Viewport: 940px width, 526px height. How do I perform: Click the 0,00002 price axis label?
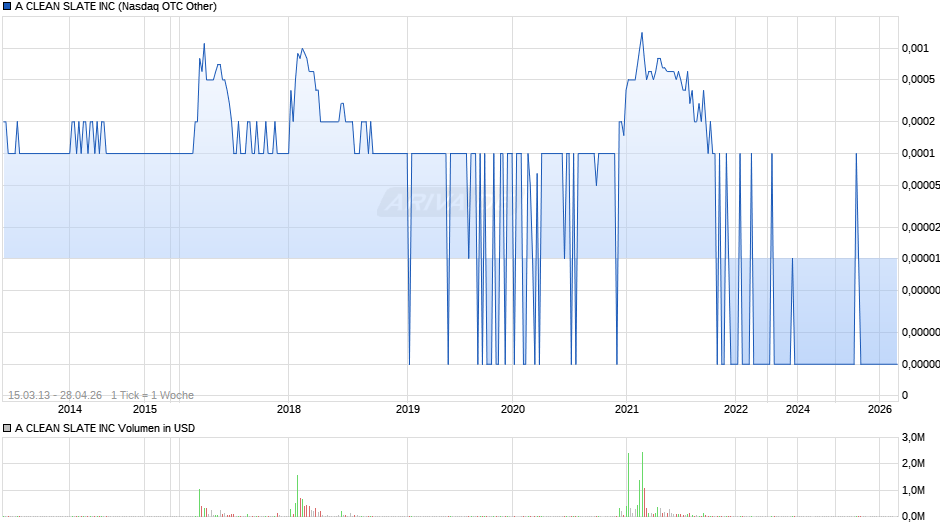(921, 227)
